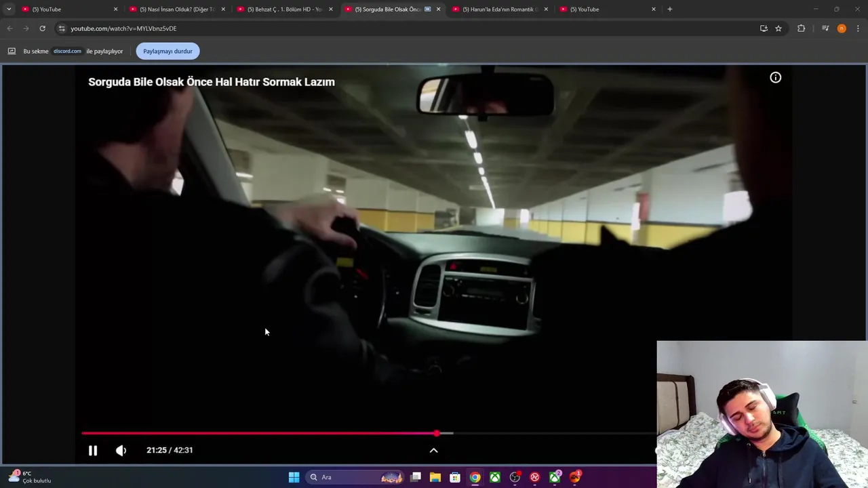Open the Chrome three-dot menu
This screenshot has width=868, height=488.
coord(859,28)
